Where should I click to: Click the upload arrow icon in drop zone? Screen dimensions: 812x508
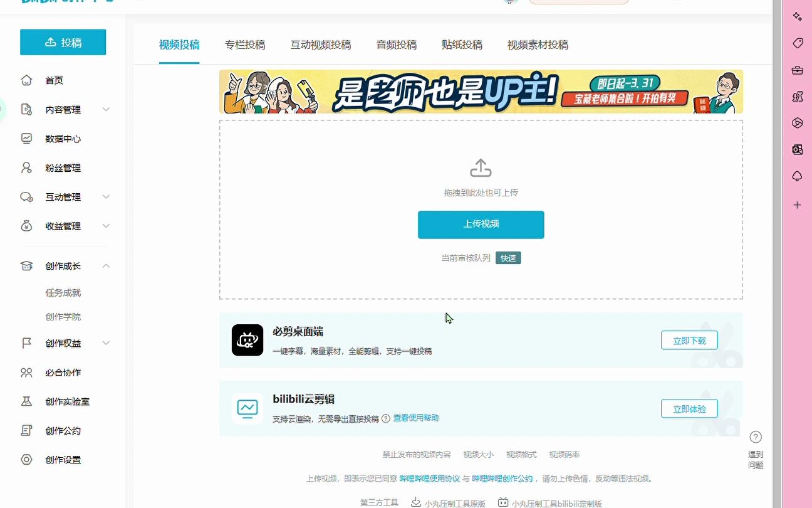tap(481, 168)
